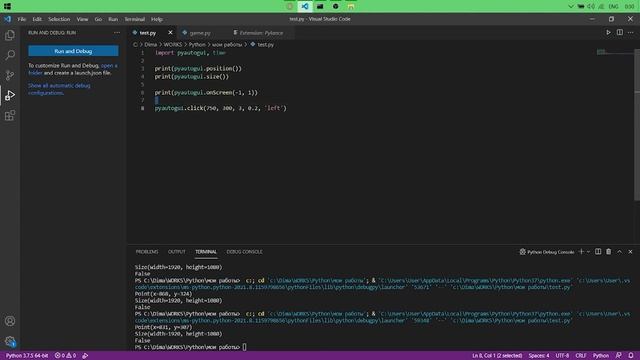Close the terminal panel
This screenshot has width=640, height=360.
click(x=630, y=252)
